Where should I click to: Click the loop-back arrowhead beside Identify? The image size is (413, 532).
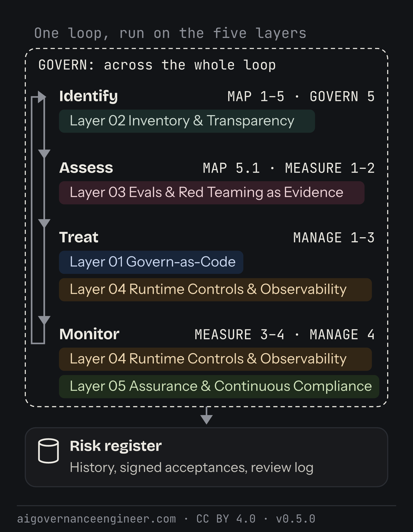pos(42,97)
